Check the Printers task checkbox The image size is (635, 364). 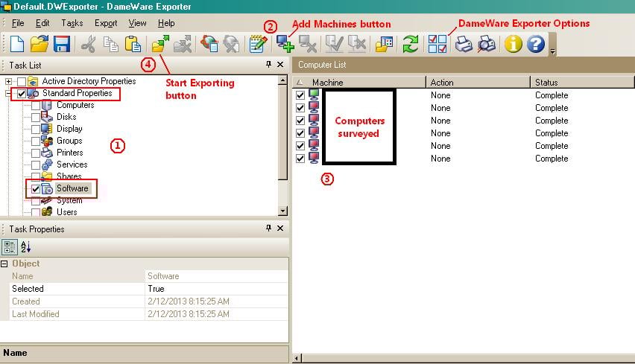[x=36, y=153]
